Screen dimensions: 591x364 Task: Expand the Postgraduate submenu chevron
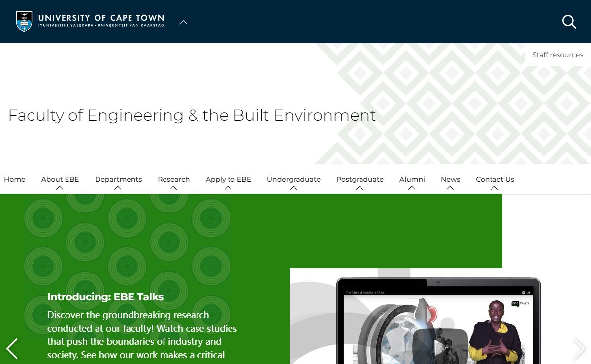(360, 188)
